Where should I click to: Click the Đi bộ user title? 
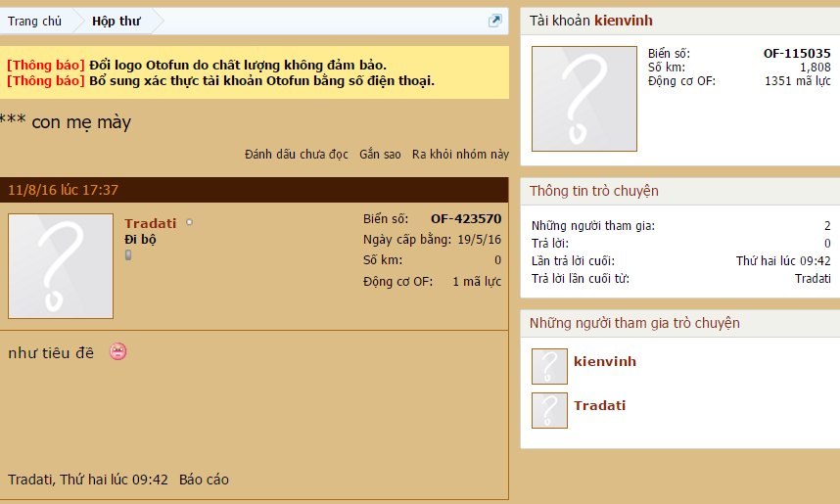[140, 240]
